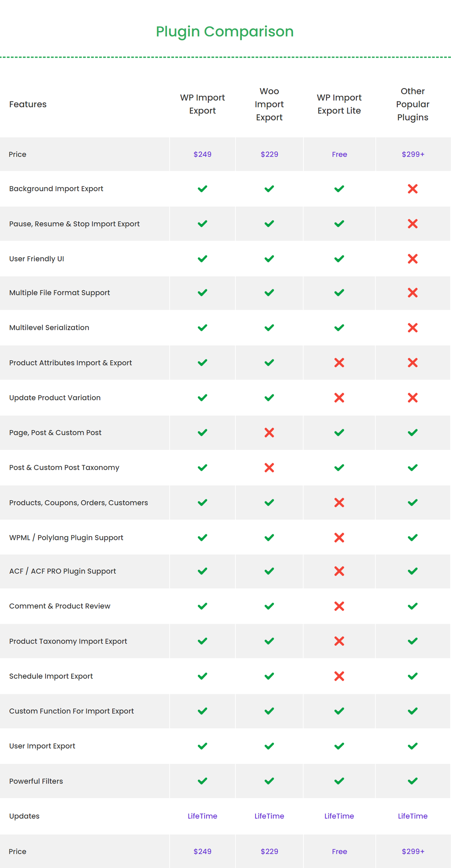
Task: Click the red cross for Background Import Export
Action: click(412, 189)
